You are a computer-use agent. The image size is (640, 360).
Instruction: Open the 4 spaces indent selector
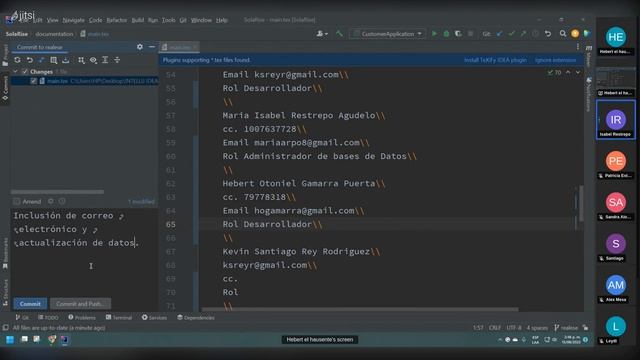point(537,328)
